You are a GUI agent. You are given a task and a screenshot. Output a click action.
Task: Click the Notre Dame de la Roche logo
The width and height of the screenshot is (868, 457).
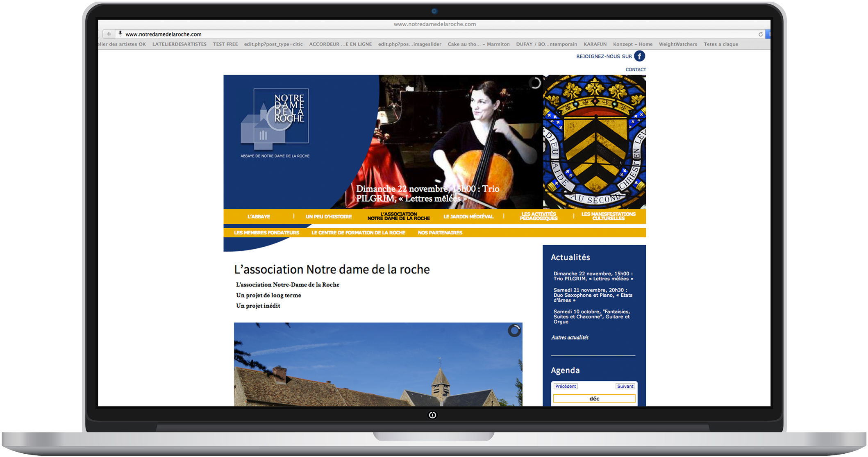click(x=275, y=119)
